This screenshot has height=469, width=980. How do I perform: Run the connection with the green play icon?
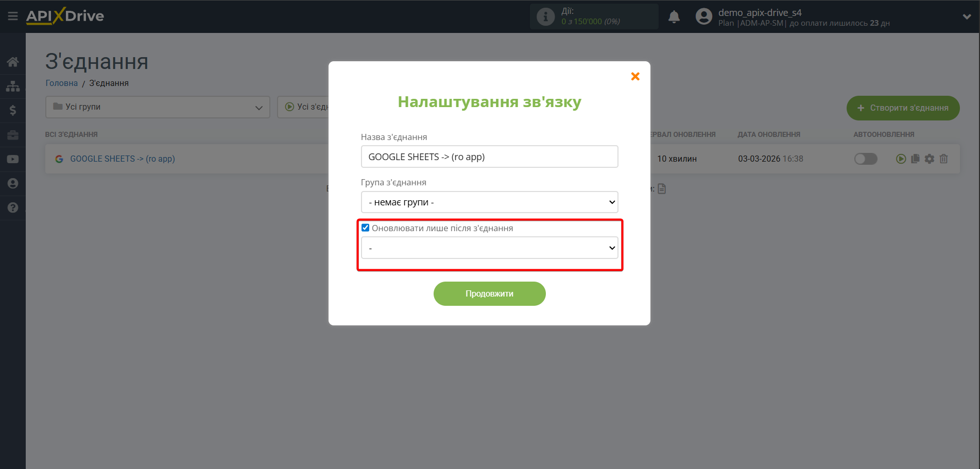pos(900,159)
